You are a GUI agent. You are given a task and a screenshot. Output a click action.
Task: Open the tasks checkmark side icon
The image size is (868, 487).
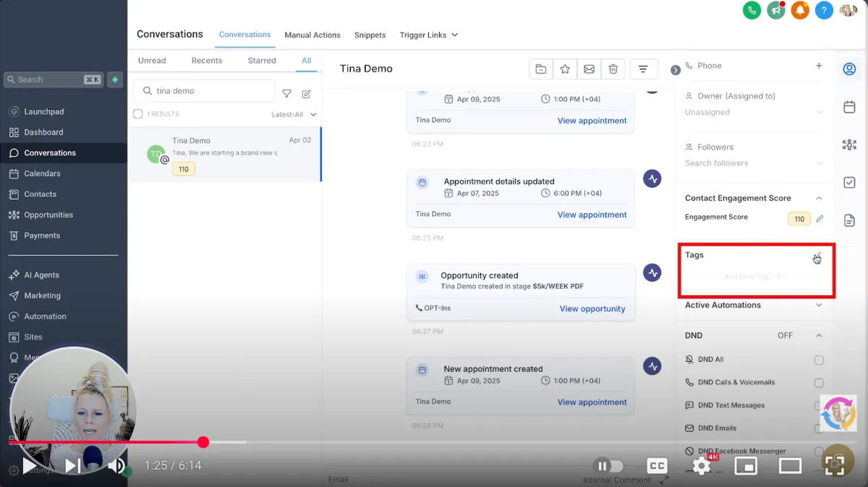[x=850, y=182]
